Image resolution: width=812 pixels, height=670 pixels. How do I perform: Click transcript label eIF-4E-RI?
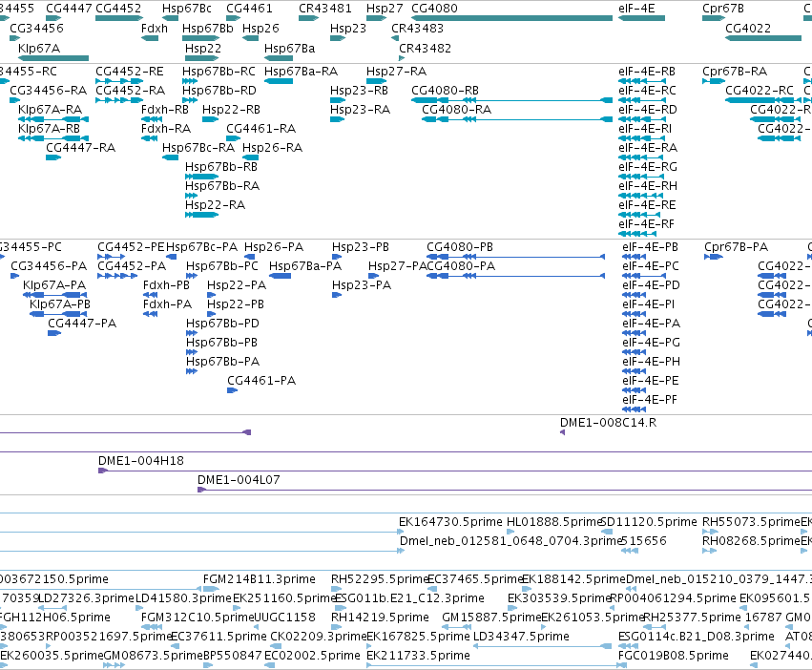pyautogui.click(x=645, y=128)
